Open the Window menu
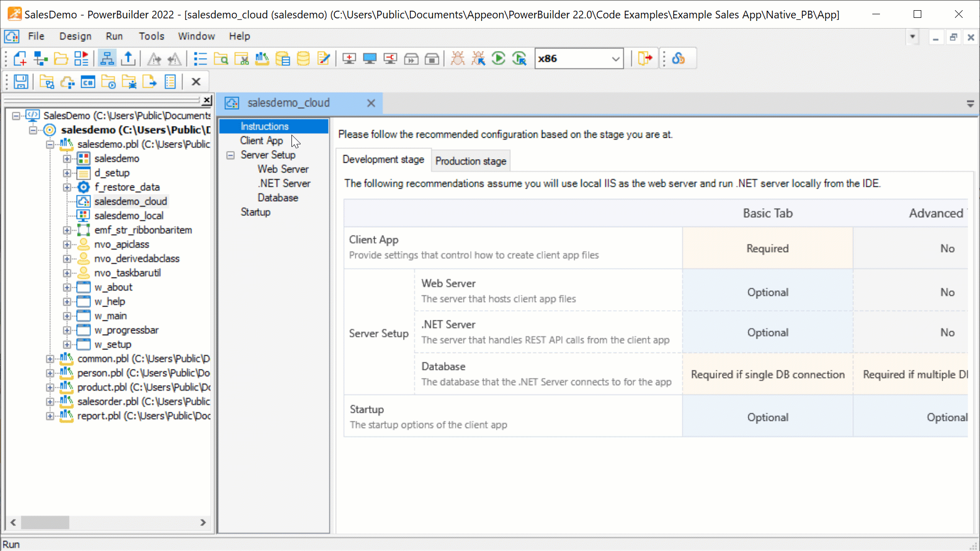Image resolution: width=980 pixels, height=551 pixels. click(197, 36)
